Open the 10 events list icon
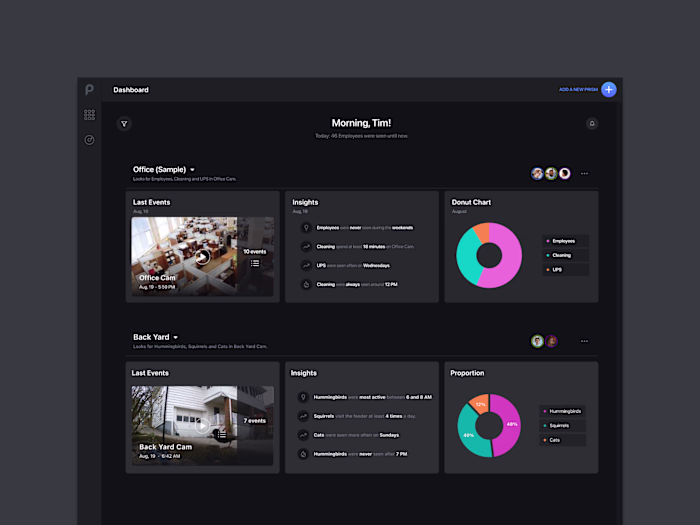This screenshot has height=525, width=700. [x=255, y=263]
